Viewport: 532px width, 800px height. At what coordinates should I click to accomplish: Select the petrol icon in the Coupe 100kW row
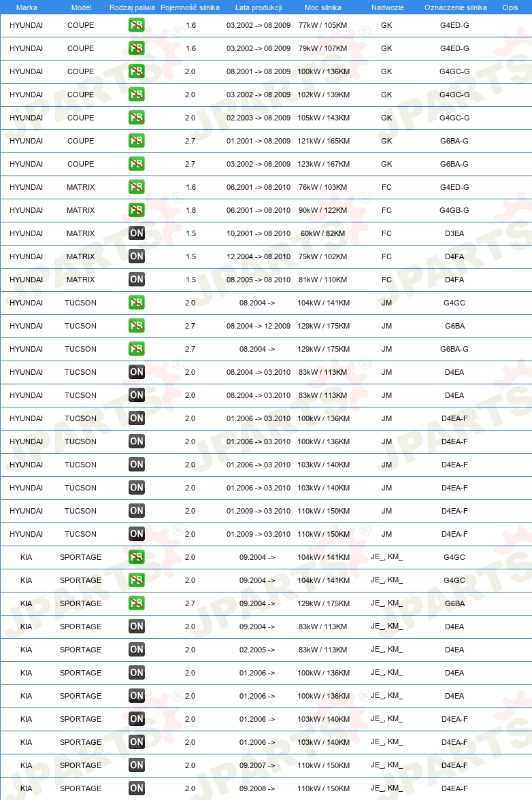click(136, 71)
